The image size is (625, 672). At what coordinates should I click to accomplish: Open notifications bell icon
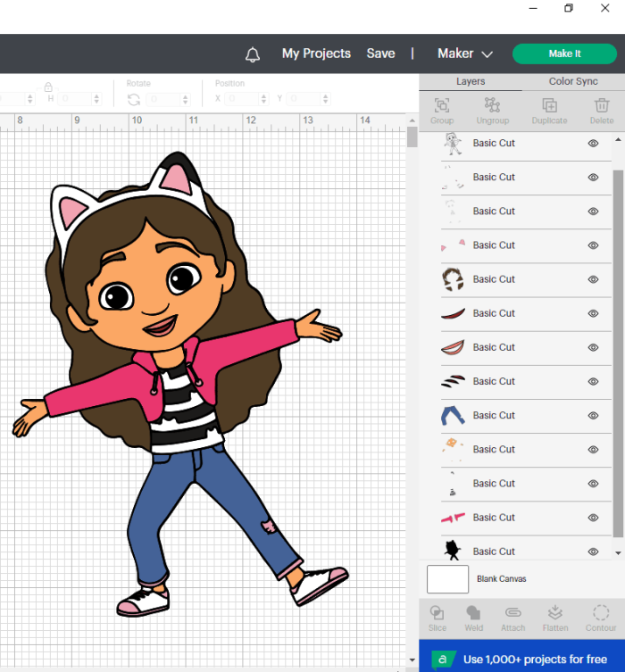[253, 54]
